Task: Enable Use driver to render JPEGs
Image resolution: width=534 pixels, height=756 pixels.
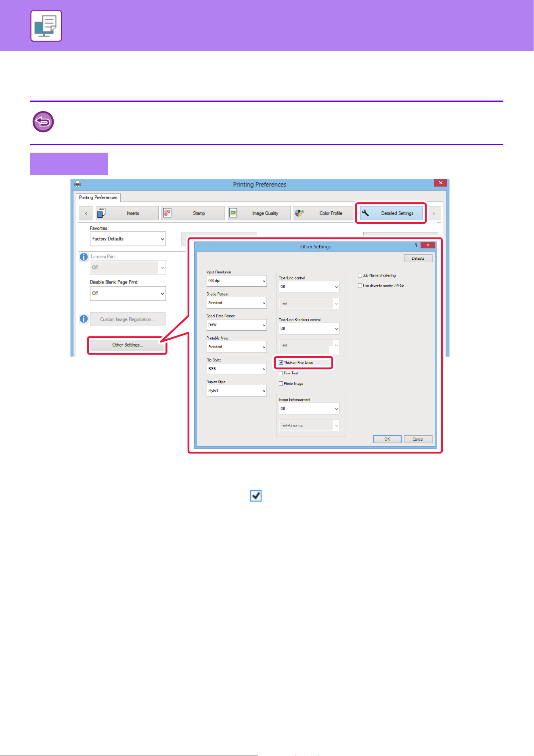Action: click(x=360, y=286)
